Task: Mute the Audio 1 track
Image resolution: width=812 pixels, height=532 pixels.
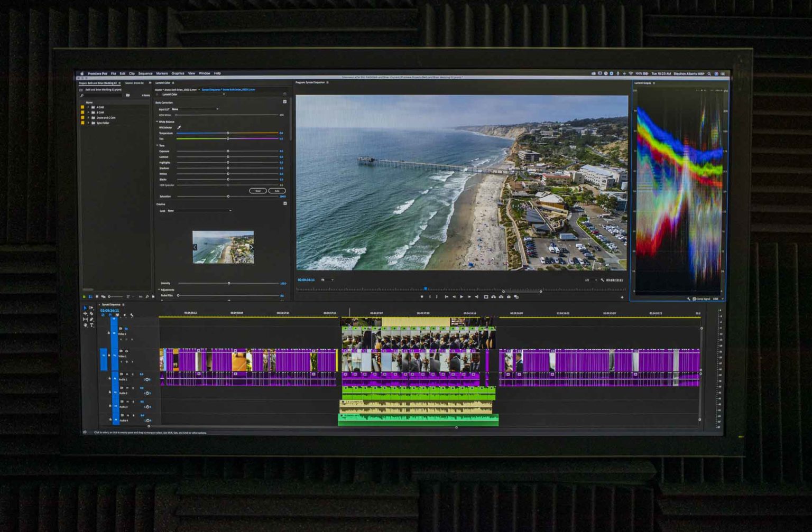Action: coord(127,374)
